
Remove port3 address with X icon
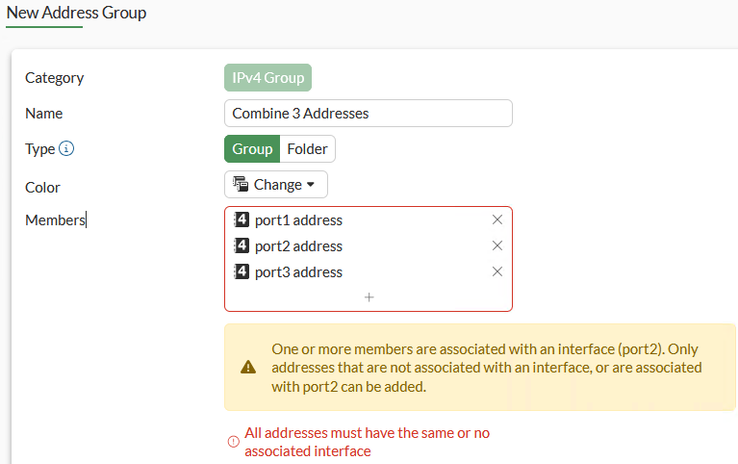[x=497, y=272]
